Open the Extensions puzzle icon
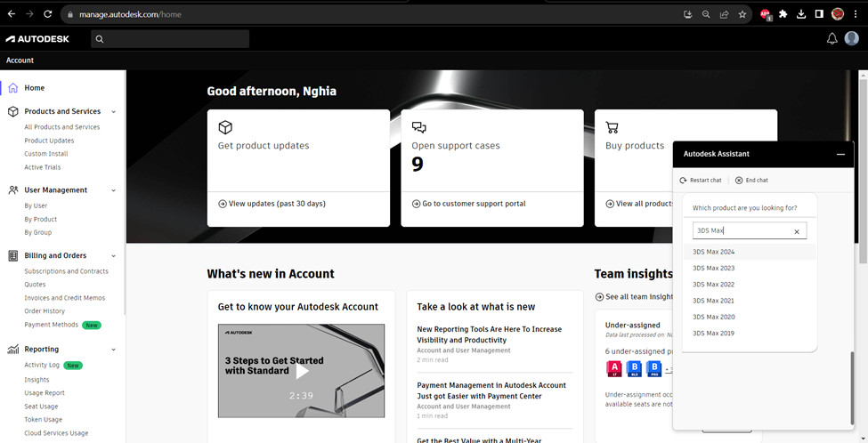The image size is (868, 443). (x=783, y=14)
